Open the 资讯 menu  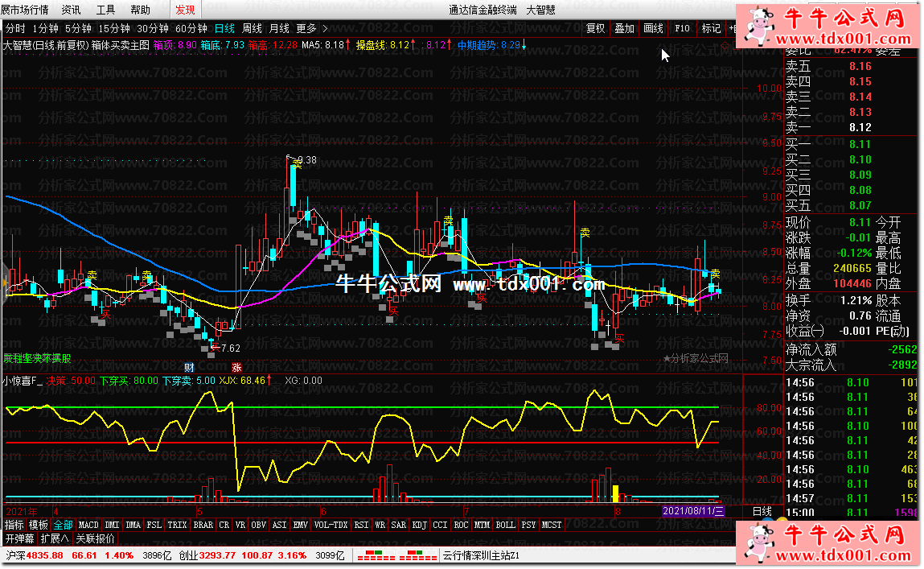pyautogui.click(x=72, y=10)
